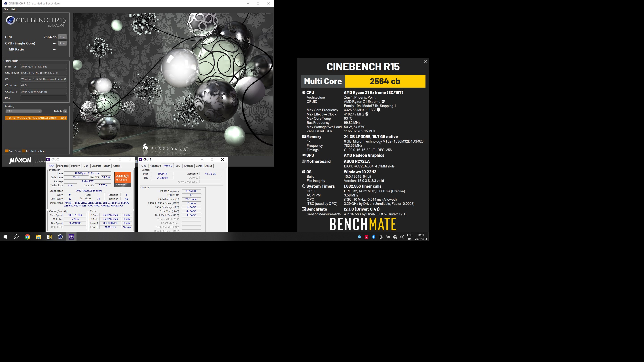This screenshot has height=362, width=644.
Task: Close the BenchMate result panel
Action: pos(425,62)
